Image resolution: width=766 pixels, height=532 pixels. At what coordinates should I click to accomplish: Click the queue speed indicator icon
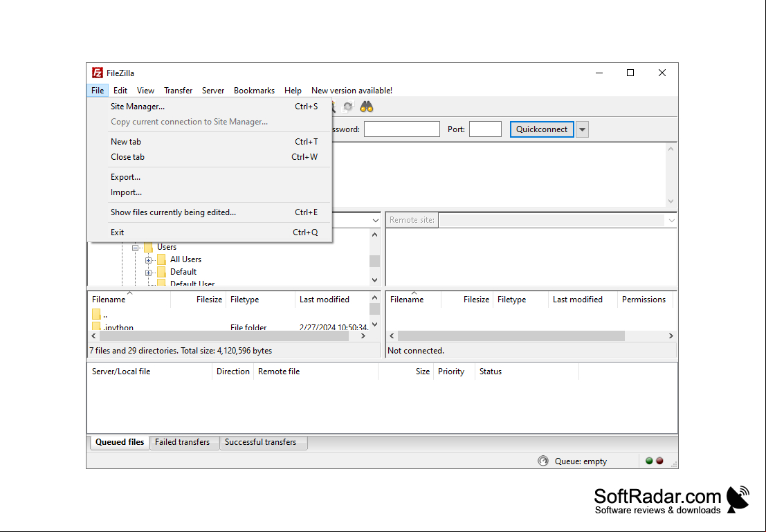[542, 461]
